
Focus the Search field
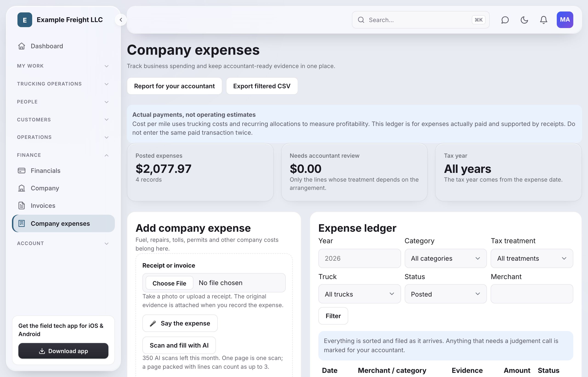click(x=421, y=20)
